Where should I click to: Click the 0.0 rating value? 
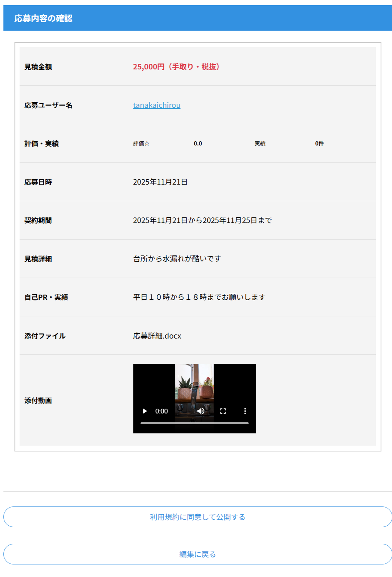tap(198, 144)
